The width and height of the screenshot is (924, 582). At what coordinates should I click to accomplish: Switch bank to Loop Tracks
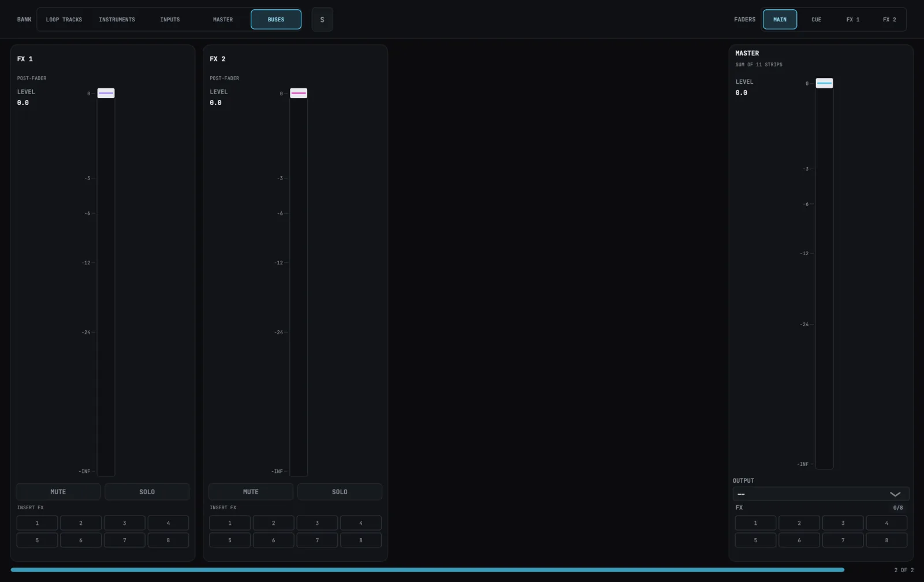64,20
